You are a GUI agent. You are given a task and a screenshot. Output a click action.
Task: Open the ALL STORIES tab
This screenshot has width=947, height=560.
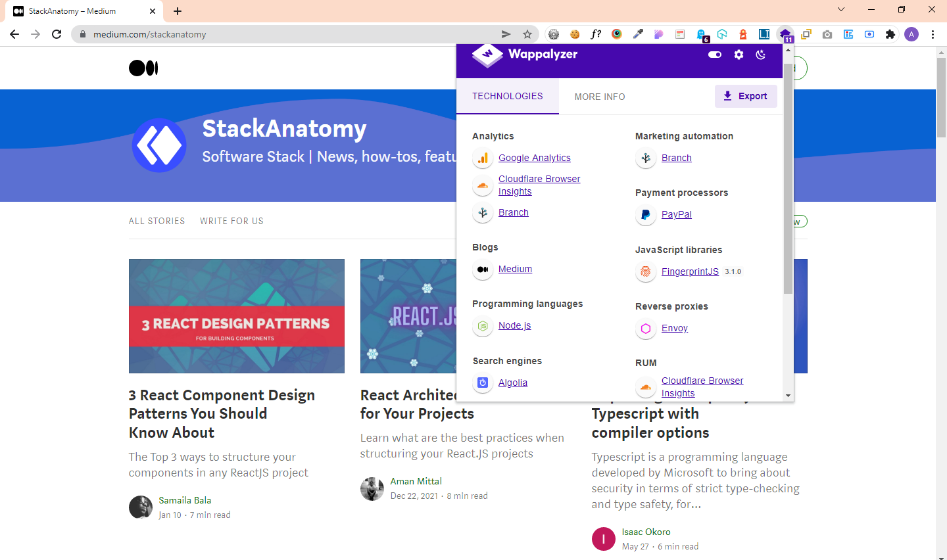(x=157, y=221)
